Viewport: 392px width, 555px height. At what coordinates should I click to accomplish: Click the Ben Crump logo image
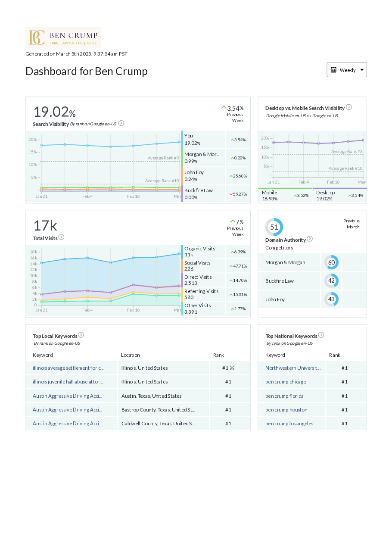pyautogui.click(x=63, y=37)
